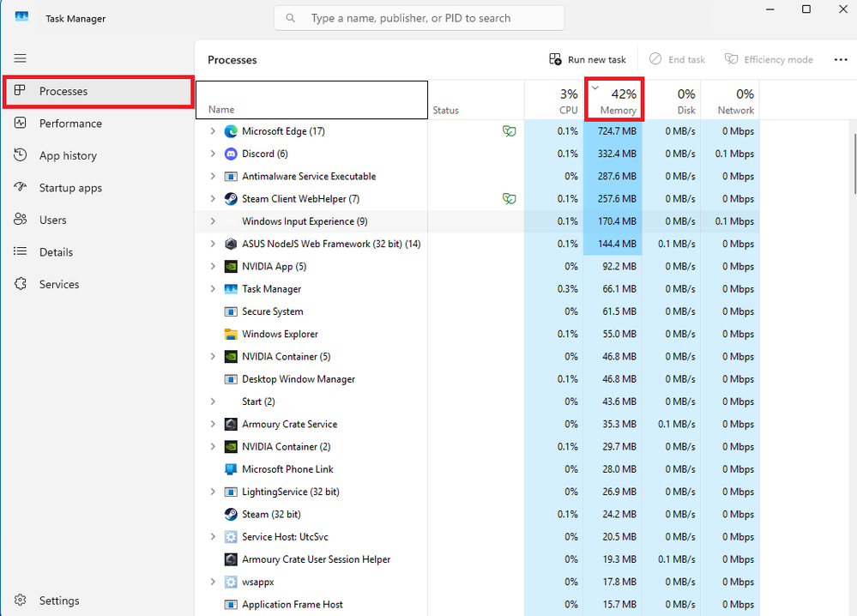This screenshot has height=616, width=857.
Task: Switch to the Details page
Action: [98, 252]
